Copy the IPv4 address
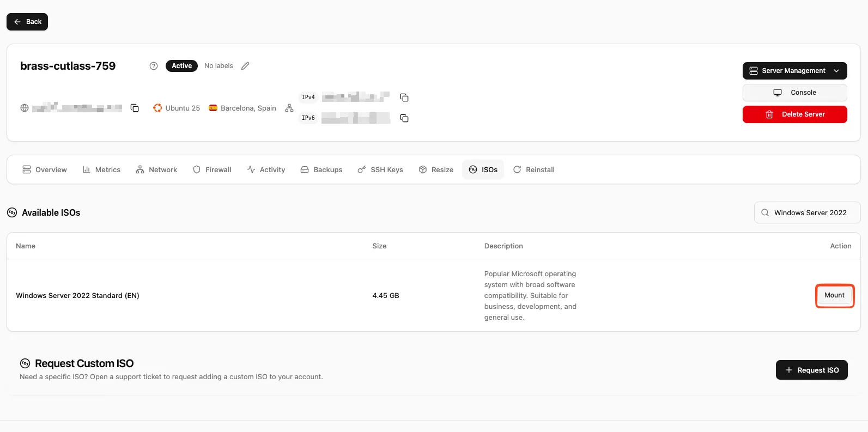This screenshot has width=868, height=432. 404,98
